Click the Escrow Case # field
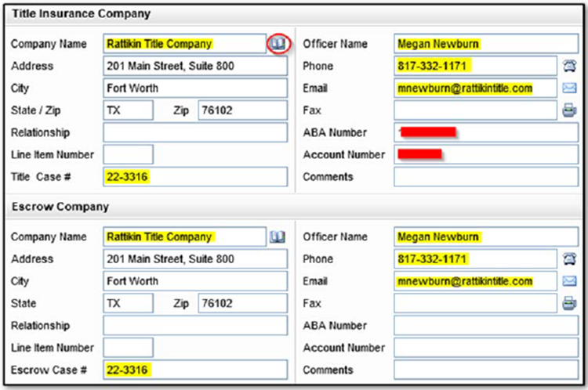The width and height of the screenshot is (588, 390). click(x=195, y=370)
